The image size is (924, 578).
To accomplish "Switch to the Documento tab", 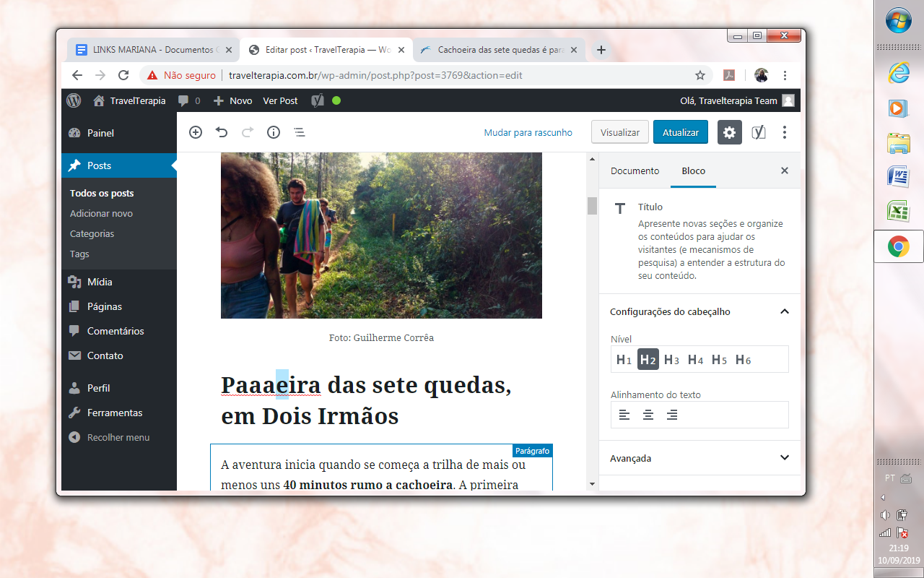I will (635, 171).
